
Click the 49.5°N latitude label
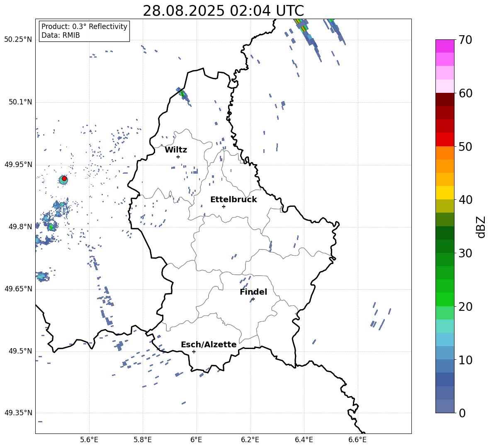click(20, 351)
